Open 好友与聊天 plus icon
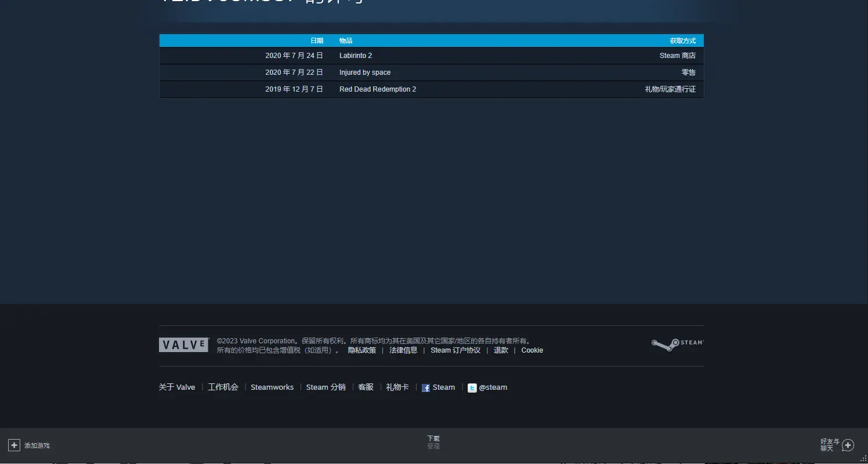The height and width of the screenshot is (464, 868). [x=848, y=445]
